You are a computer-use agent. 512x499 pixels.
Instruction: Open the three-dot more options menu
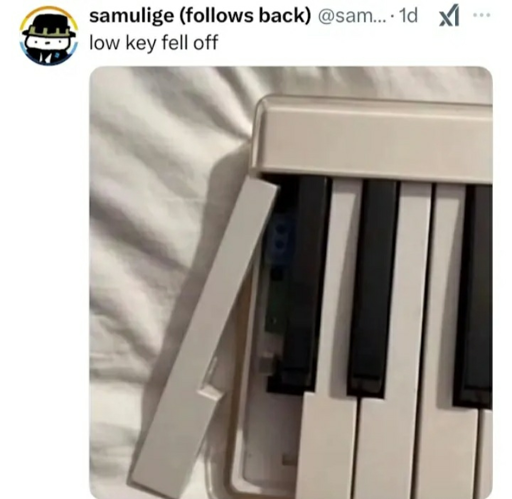pyautogui.click(x=482, y=15)
